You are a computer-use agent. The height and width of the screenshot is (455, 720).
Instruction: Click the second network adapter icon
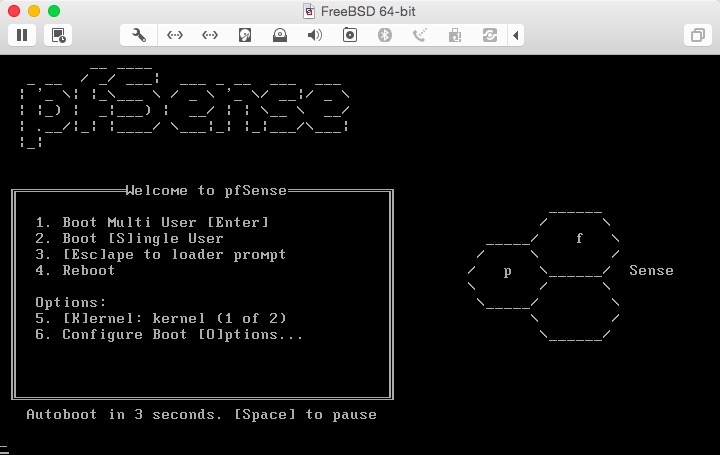209,35
